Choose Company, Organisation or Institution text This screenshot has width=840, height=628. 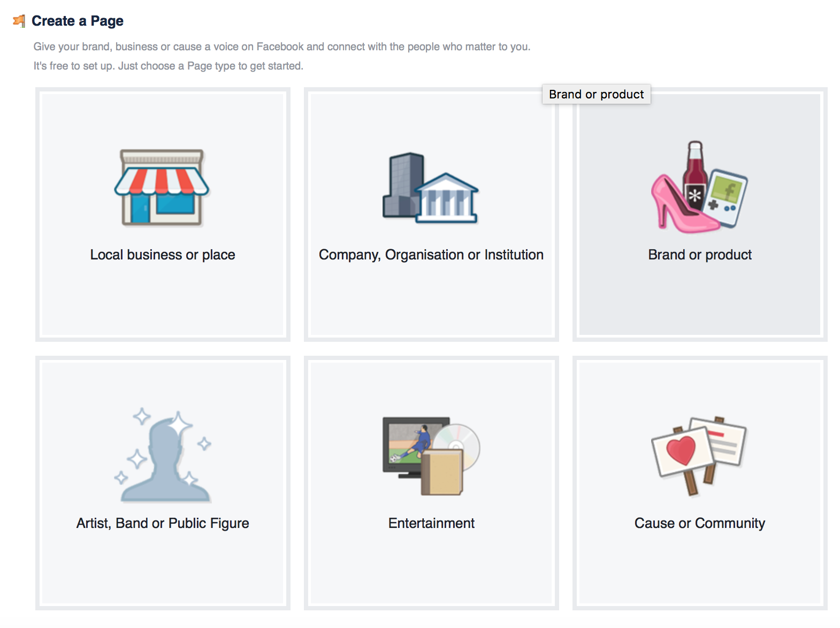tap(431, 255)
